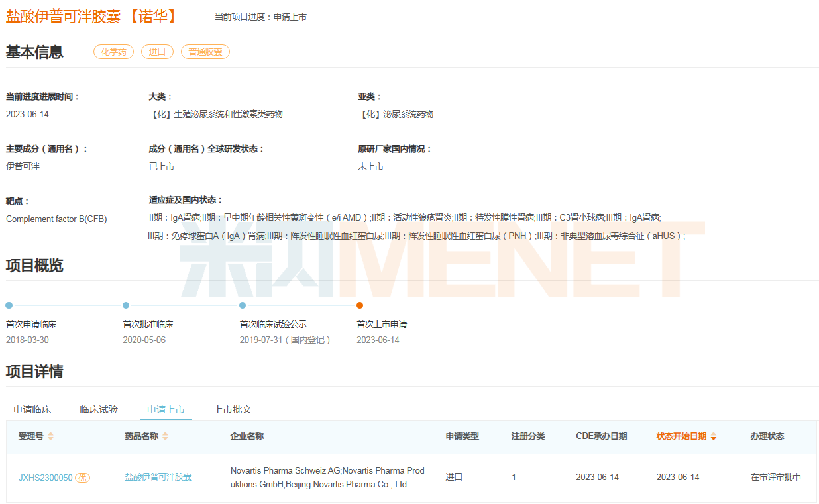The height and width of the screenshot is (504, 819).
Task: Click the 首次申请临床 timeline dot
Action: tap(9, 305)
